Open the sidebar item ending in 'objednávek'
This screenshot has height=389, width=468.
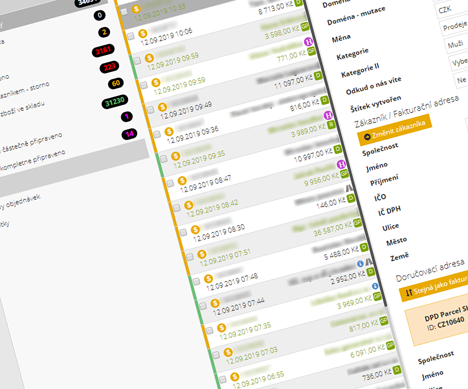(x=21, y=202)
